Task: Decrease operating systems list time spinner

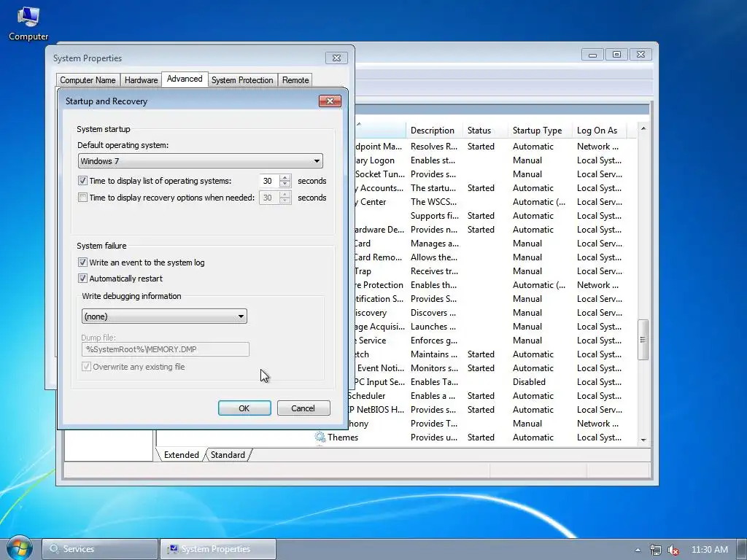Action: click(x=285, y=184)
